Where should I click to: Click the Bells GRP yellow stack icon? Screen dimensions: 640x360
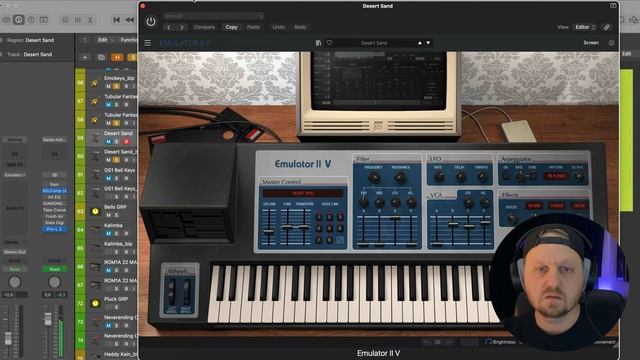coord(95,211)
